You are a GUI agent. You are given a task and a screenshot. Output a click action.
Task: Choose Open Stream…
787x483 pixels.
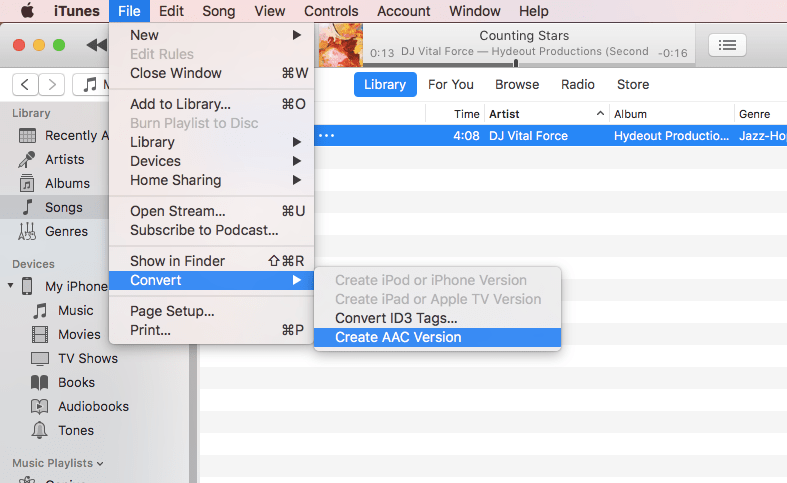pyautogui.click(x=211, y=211)
